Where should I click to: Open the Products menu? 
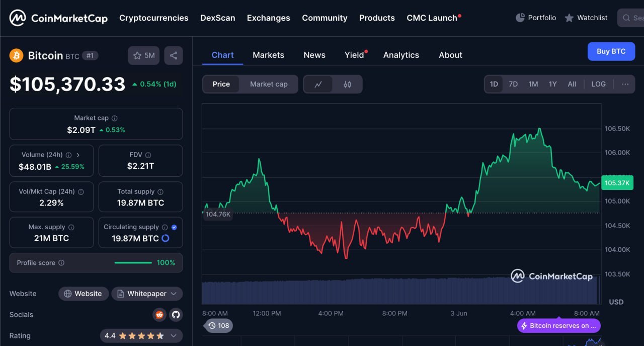tap(377, 18)
